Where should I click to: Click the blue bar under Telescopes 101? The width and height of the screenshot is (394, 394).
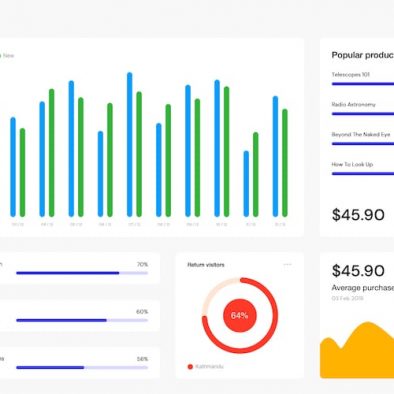[x=363, y=84]
